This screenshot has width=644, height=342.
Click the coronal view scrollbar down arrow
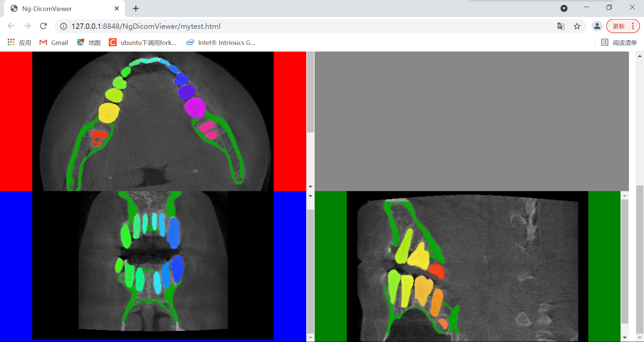tap(311, 338)
